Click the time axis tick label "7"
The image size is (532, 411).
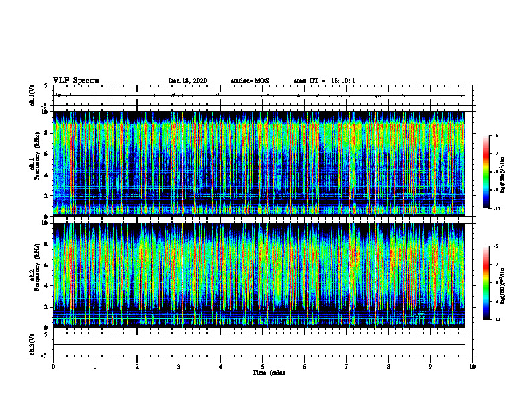(x=347, y=367)
